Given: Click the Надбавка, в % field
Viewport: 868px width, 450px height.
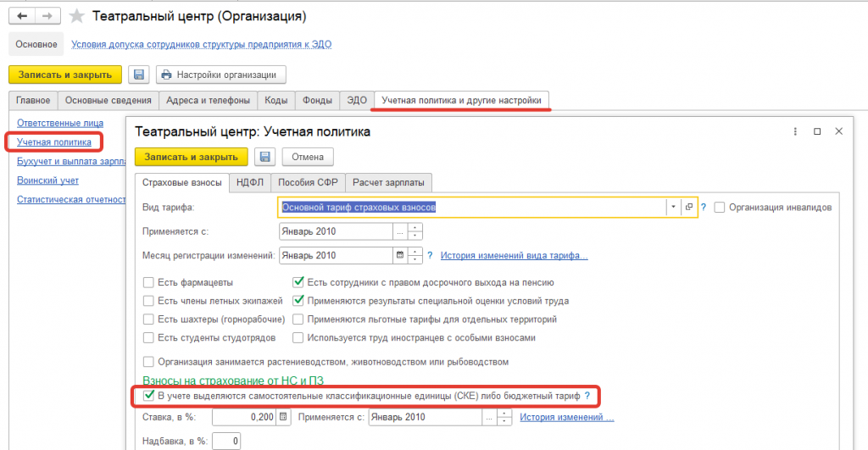Looking at the screenshot, I should [x=226, y=442].
